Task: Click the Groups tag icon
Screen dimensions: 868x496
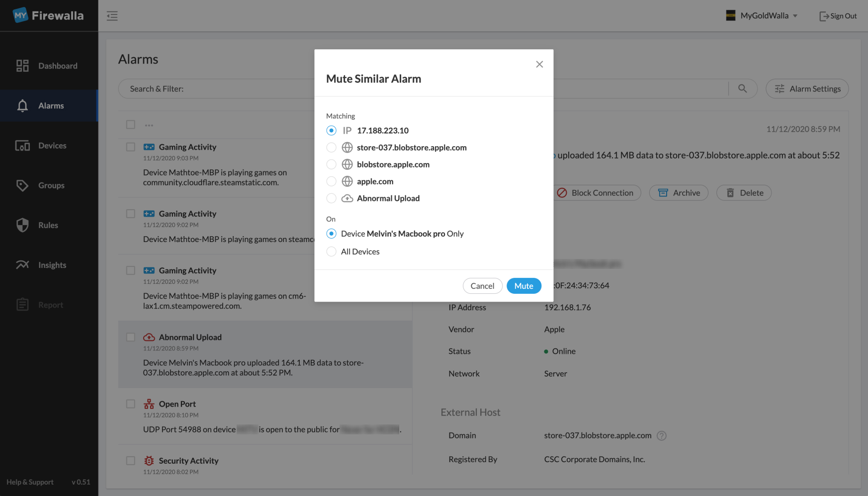Action: point(22,185)
